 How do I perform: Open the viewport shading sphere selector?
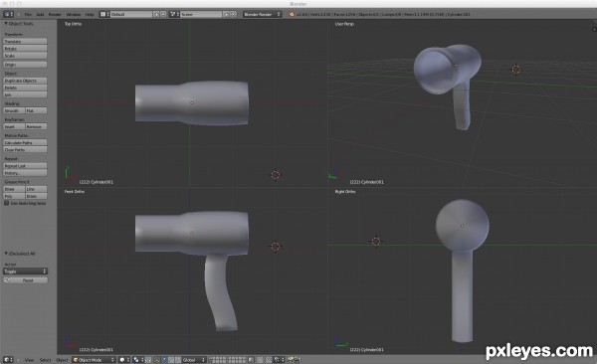124,360
